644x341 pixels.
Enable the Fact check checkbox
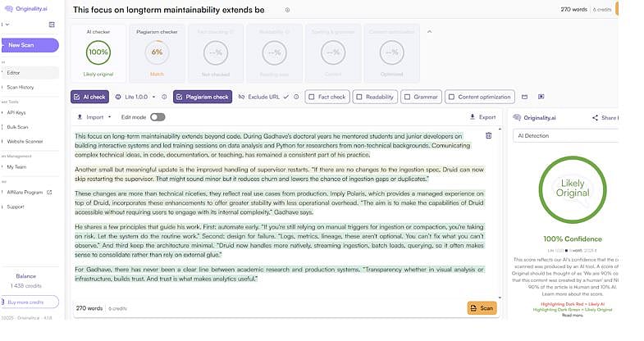(x=311, y=97)
